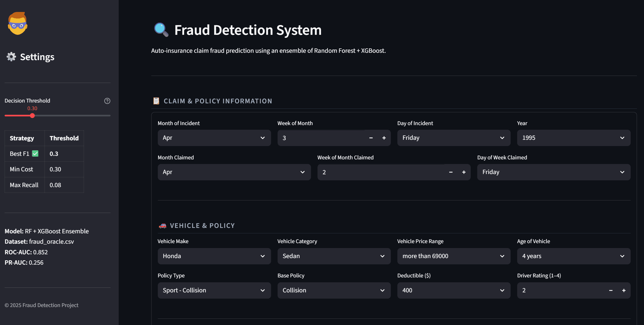The height and width of the screenshot is (325, 644).
Task: Open the Age of Vehicle dropdown
Action: click(574, 256)
